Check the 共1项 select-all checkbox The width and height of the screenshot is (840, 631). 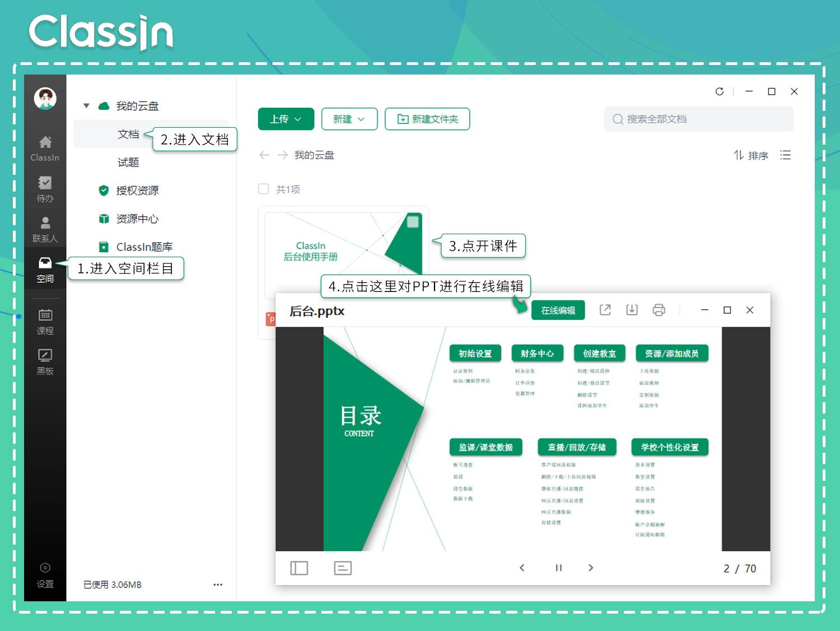[x=263, y=189]
